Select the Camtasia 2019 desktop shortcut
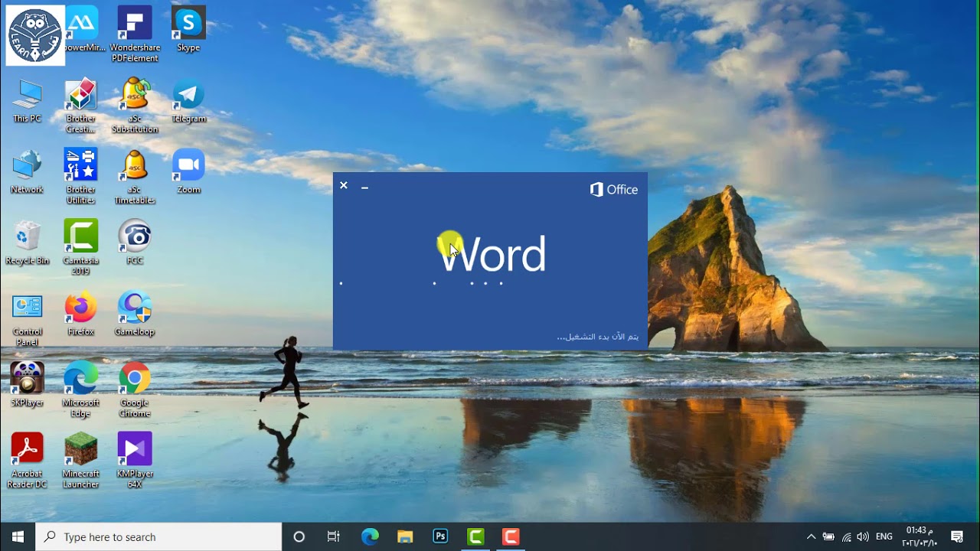The height and width of the screenshot is (551, 980). 81,249
